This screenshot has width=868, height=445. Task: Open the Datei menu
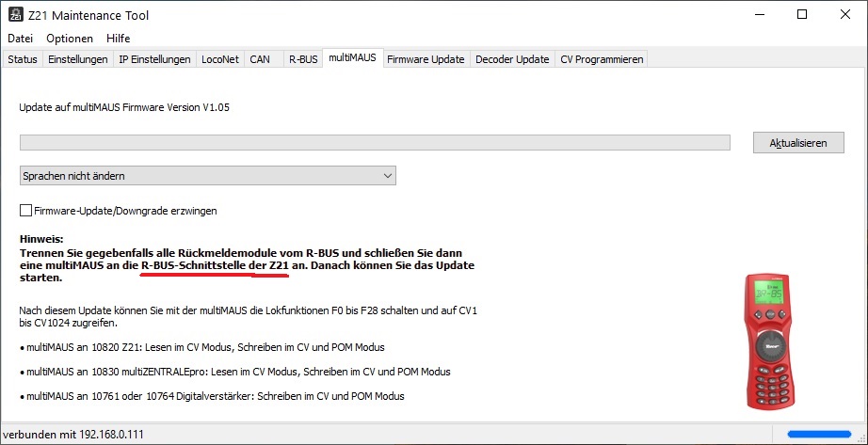pyautogui.click(x=20, y=39)
